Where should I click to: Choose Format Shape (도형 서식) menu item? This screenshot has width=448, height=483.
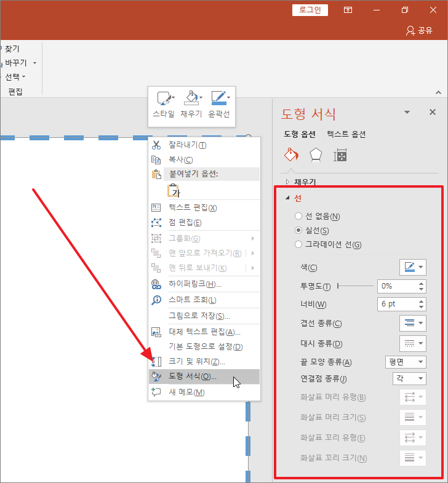click(204, 377)
